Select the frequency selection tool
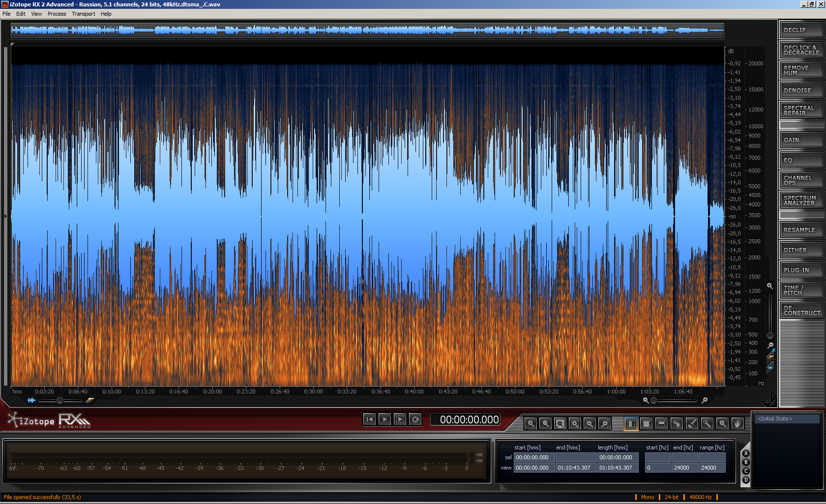826x504 pixels. pos(661,423)
